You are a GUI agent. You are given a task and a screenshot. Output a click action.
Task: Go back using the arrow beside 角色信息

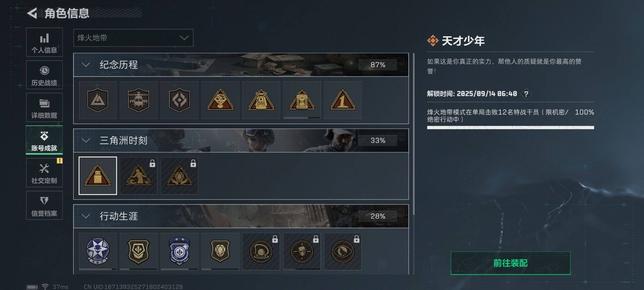[32, 13]
